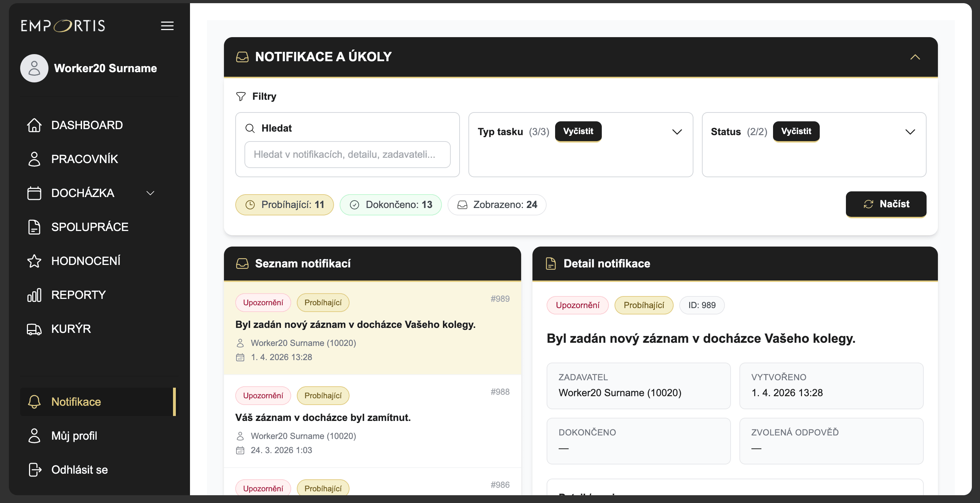Click the Upozornění tag in detail panel
The height and width of the screenshot is (503, 980).
577,305
